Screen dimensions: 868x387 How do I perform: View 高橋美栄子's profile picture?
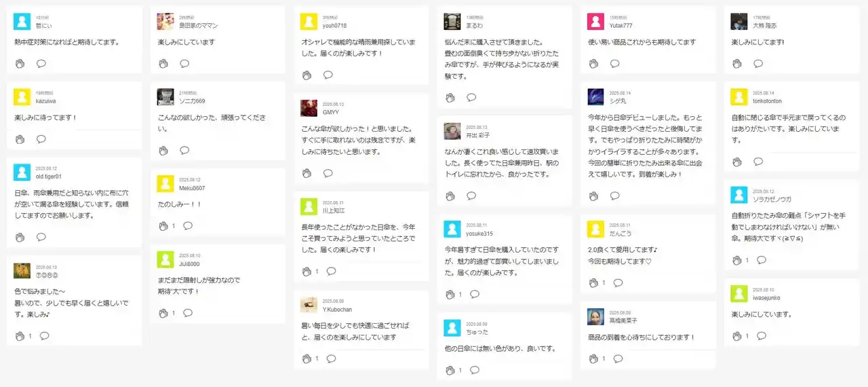(x=595, y=316)
